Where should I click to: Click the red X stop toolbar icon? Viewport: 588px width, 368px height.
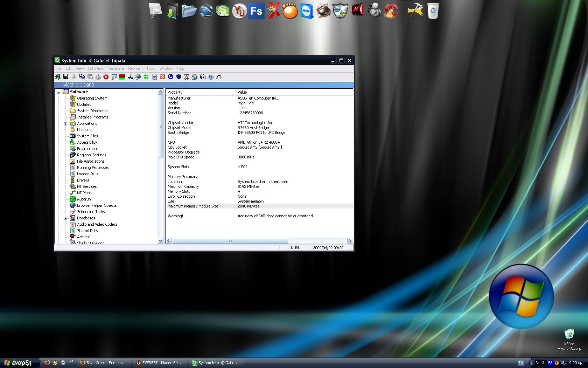(x=106, y=77)
